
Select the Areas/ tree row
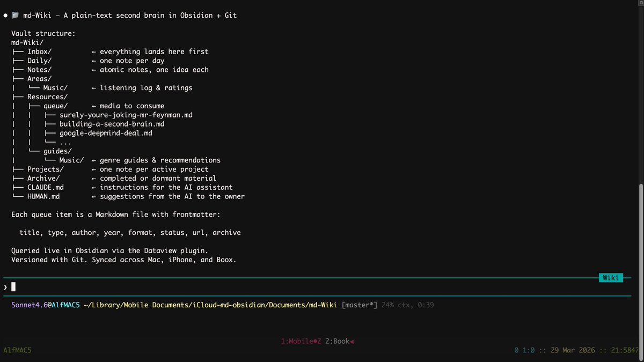click(32, 79)
